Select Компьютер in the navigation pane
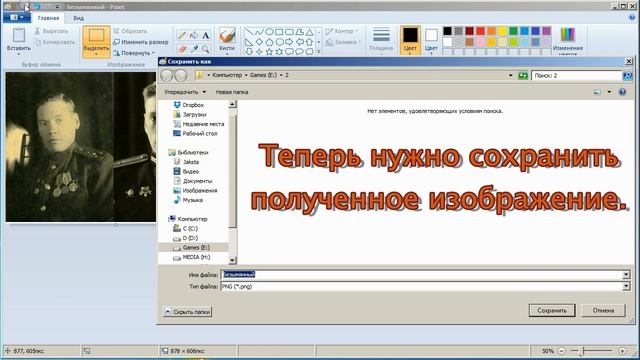Screen dimensions: 640x360 188,219
